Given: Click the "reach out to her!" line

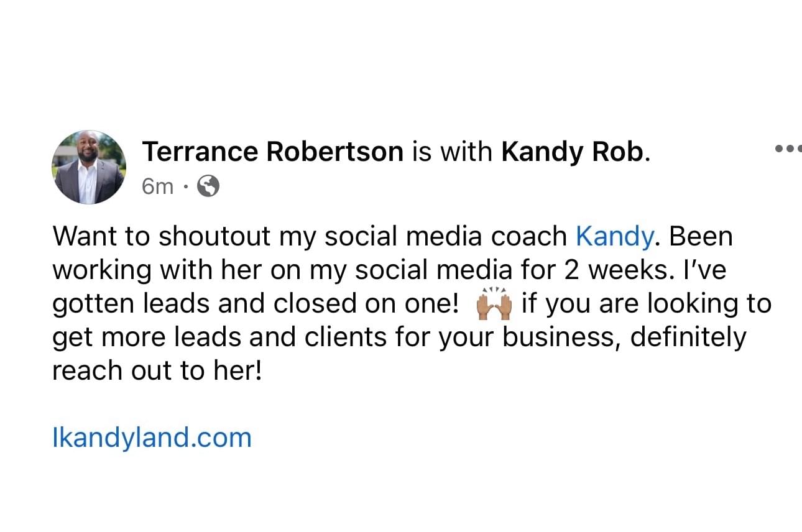Looking at the screenshot, I should tap(158, 371).
